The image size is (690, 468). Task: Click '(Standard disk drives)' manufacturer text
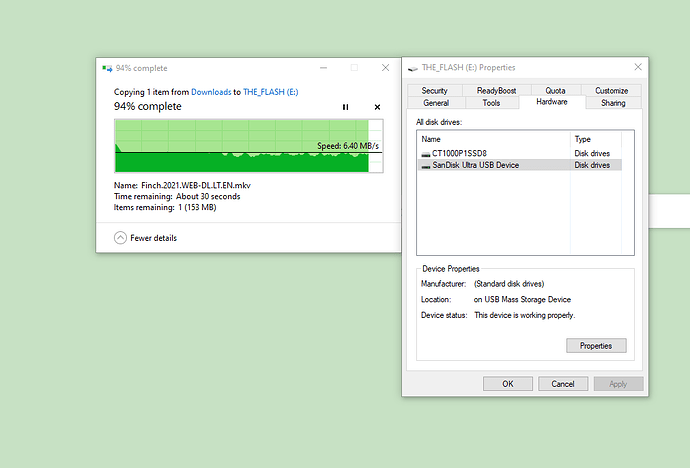(509, 284)
